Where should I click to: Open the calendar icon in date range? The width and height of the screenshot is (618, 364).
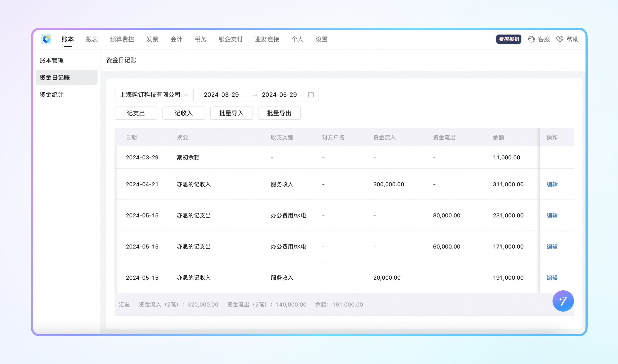click(311, 94)
